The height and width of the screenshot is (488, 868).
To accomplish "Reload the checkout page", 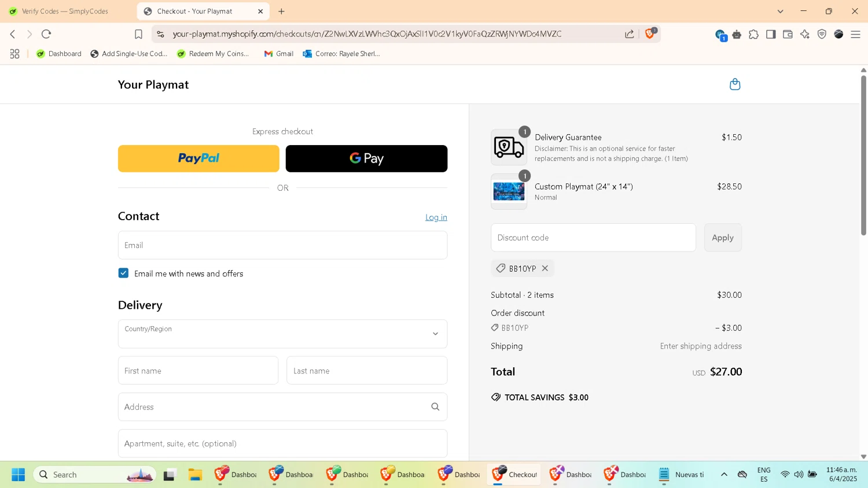I will (x=46, y=34).
